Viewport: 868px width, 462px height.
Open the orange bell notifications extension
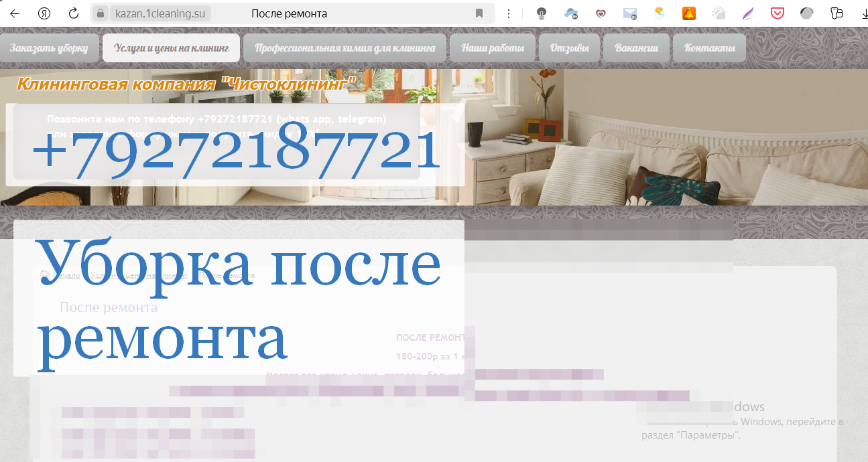tap(689, 13)
